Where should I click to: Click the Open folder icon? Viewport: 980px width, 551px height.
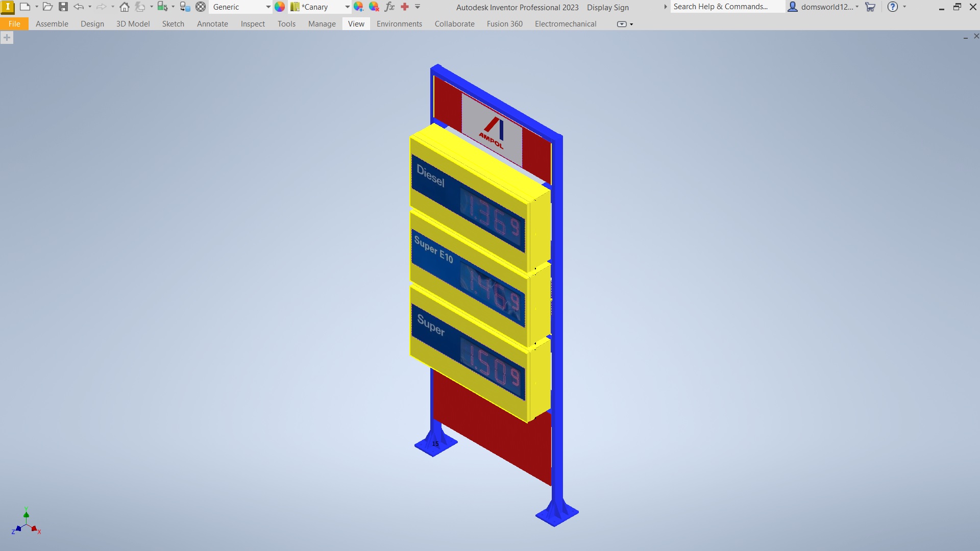tap(47, 7)
